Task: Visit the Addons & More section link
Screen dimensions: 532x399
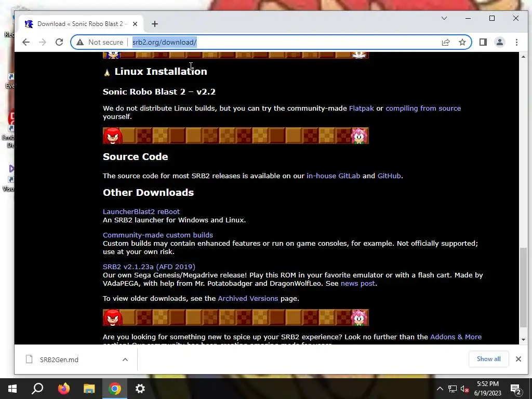Action: pyautogui.click(x=456, y=337)
